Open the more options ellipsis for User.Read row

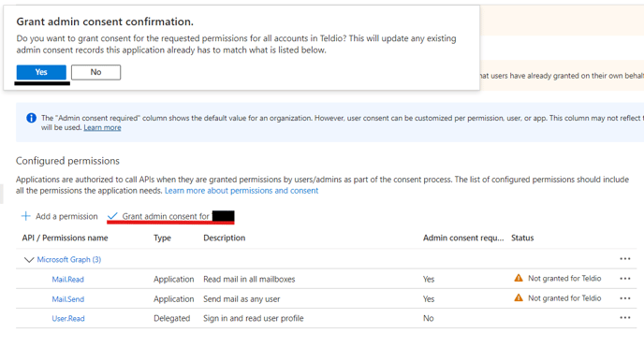[x=625, y=317]
